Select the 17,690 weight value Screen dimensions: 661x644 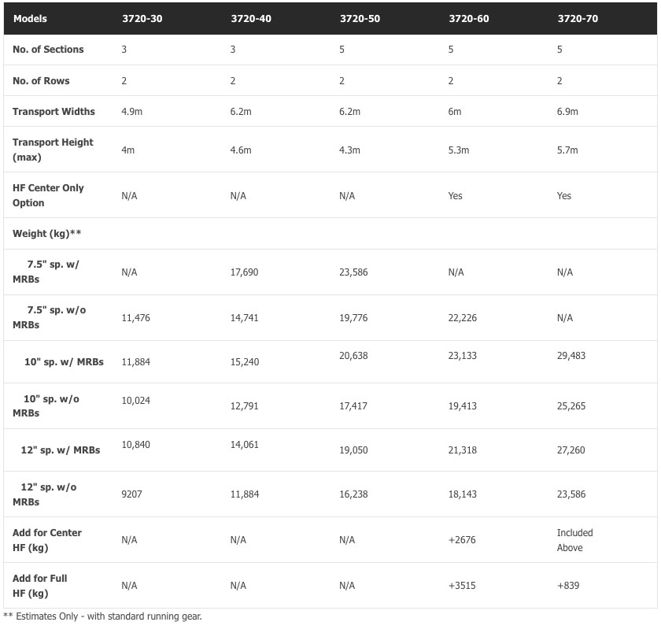pyautogui.click(x=244, y=272)
